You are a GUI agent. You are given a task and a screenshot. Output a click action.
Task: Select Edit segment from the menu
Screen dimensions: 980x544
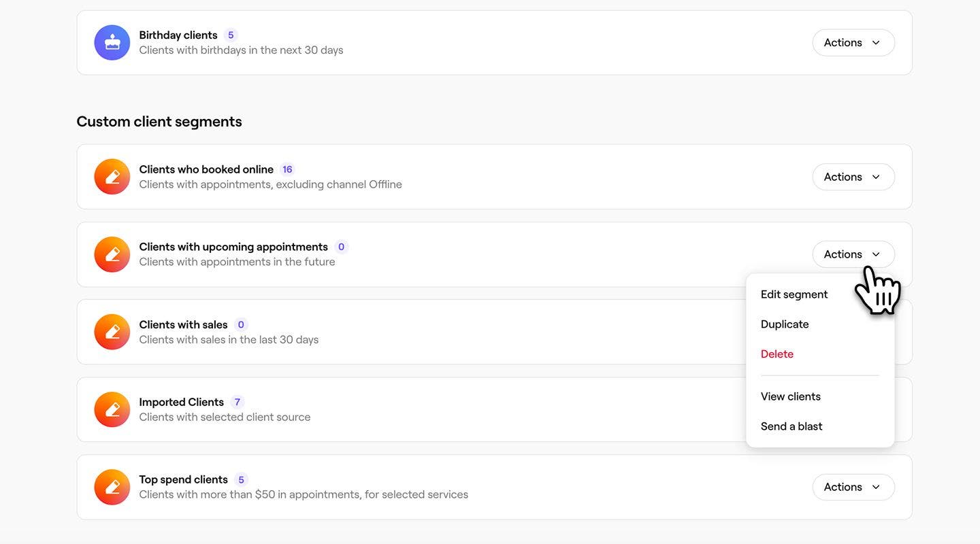pyautogui.click(x=794, y=294)
